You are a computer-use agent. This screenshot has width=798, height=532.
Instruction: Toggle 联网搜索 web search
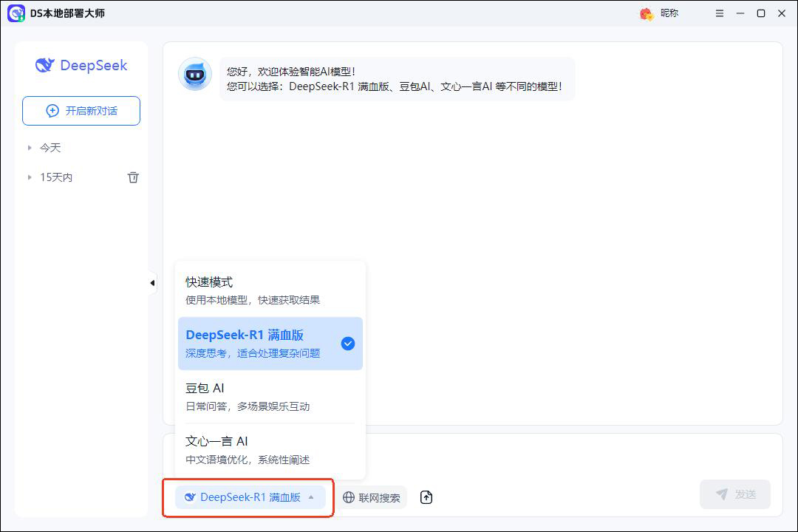point(372,497)
